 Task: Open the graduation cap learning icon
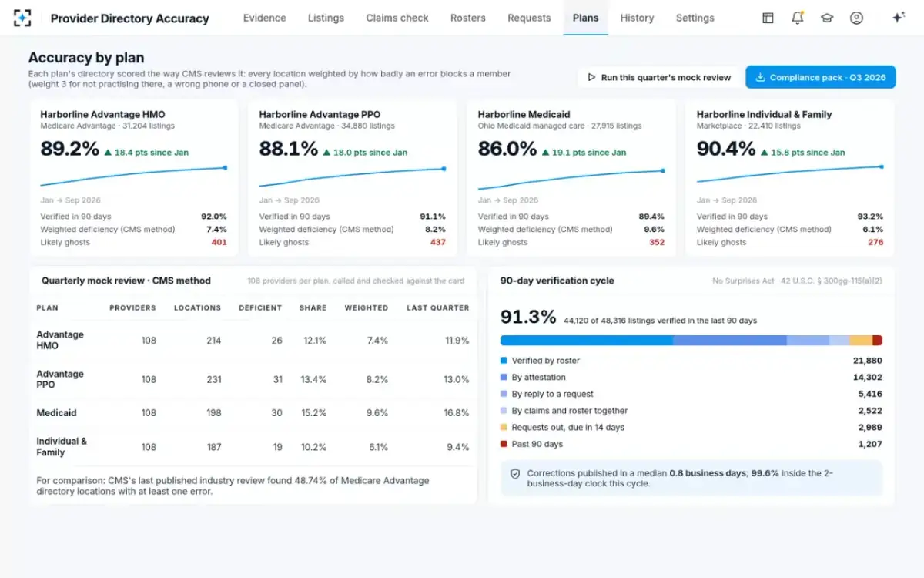827,18
